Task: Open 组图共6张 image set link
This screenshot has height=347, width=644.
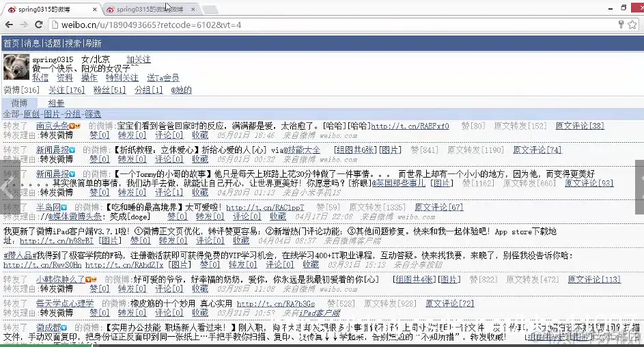Action: pyautogui.click(x=355, y=150)
